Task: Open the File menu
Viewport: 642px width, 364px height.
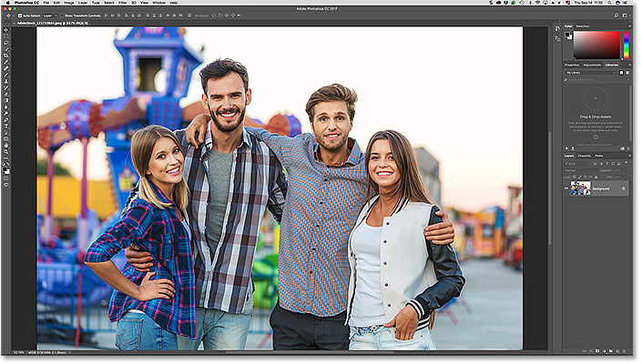Action: [x=46, y=3]
